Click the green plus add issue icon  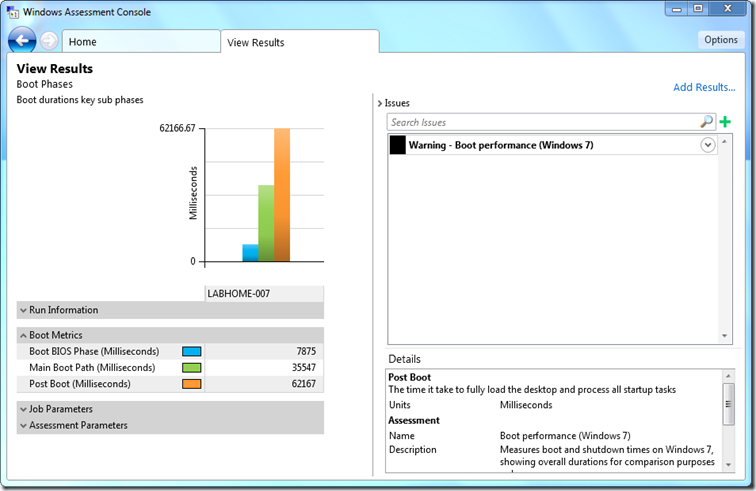tap(725, 122)
